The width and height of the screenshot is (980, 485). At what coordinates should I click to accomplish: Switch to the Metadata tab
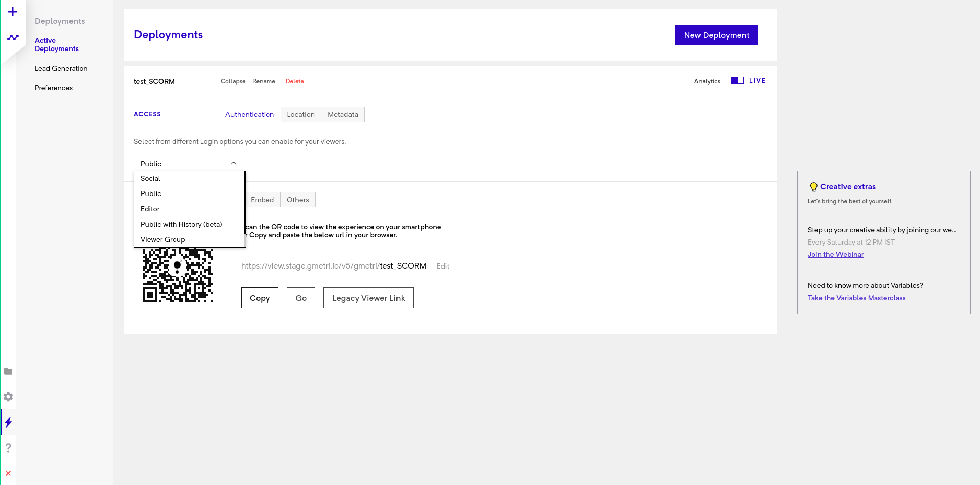(343, 114)
